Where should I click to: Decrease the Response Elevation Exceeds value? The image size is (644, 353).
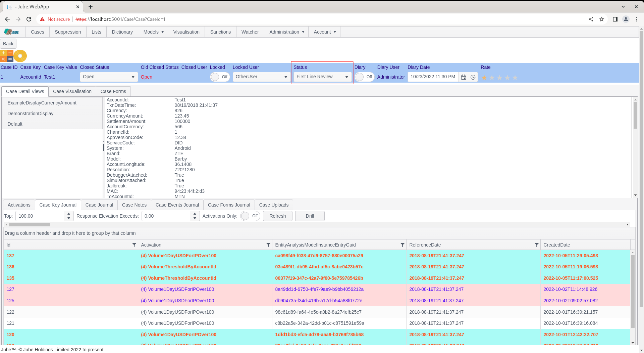point(195,218)
